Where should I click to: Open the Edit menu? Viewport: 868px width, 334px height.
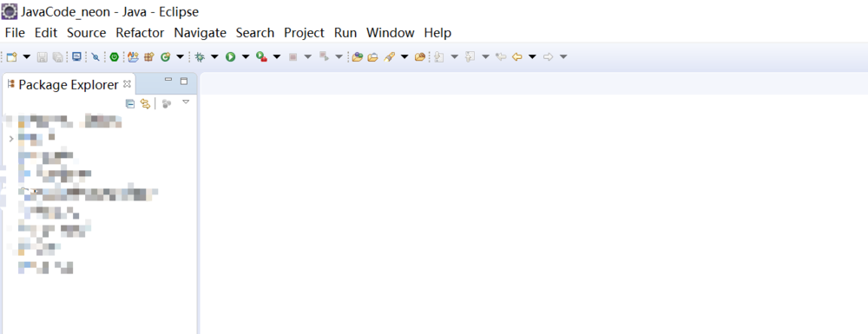click(46, 33)
